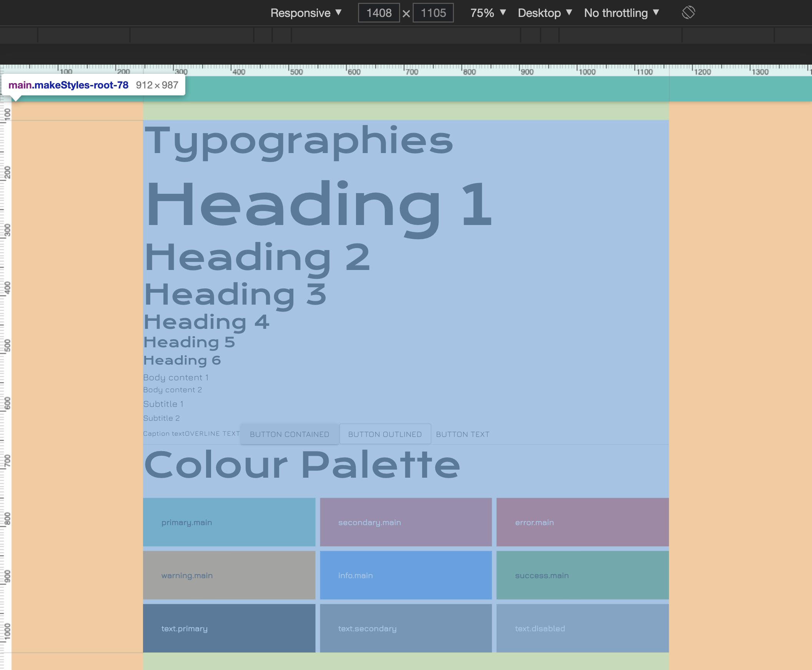The height and width of the screenshot is (670, 812).
Task: Select the text.disabled colour swatch
Action: click(x=582, y=628)
